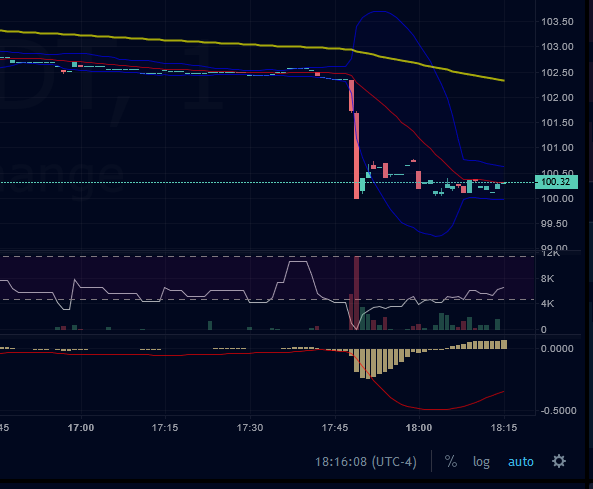Click the tall red volume bar
This screenshot has height=489, width=593.
pos(356,293)
